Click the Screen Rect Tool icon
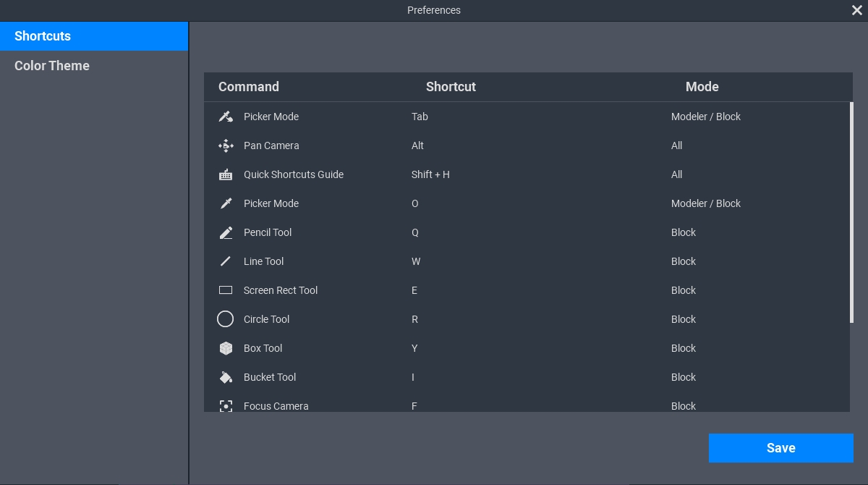Image resolution: width=868 pixels, height=485 pixels. pos(226,290)
